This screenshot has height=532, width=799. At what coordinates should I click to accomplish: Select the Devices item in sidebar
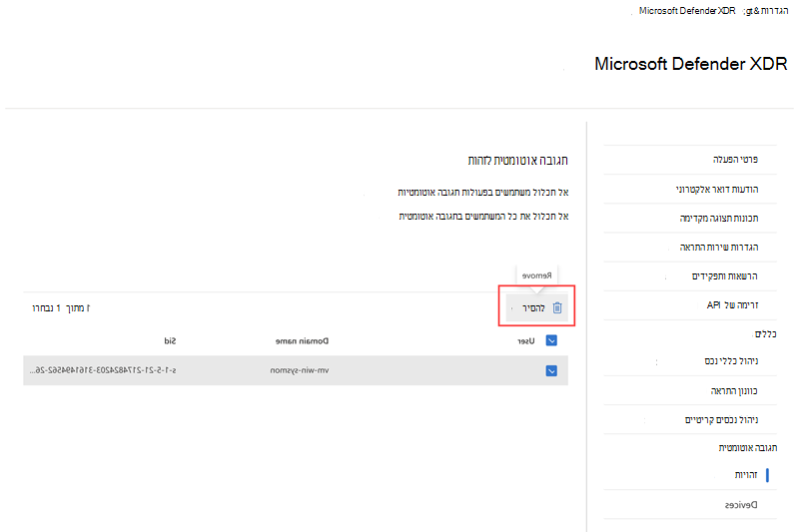[x=741, y=505]
